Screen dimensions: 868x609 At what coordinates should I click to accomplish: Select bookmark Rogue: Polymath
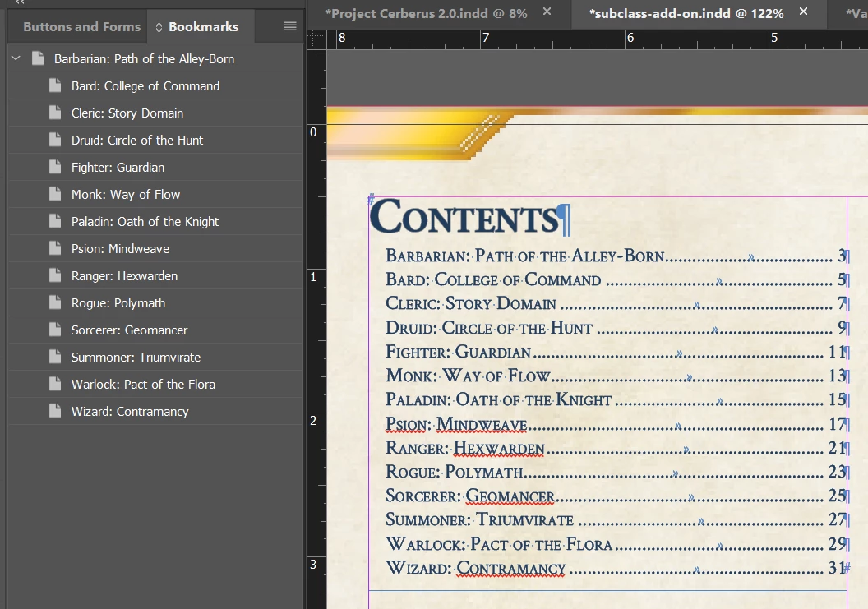point(155,302)
